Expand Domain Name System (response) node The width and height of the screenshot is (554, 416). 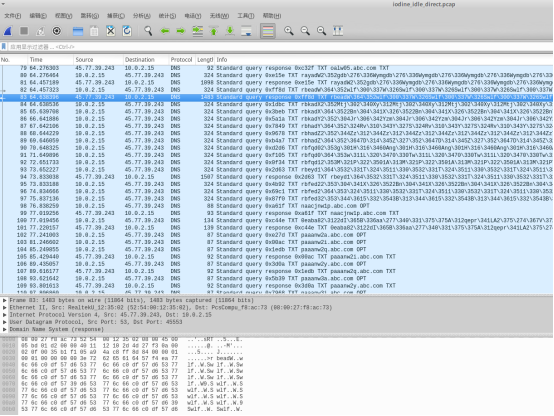point(5,329)
